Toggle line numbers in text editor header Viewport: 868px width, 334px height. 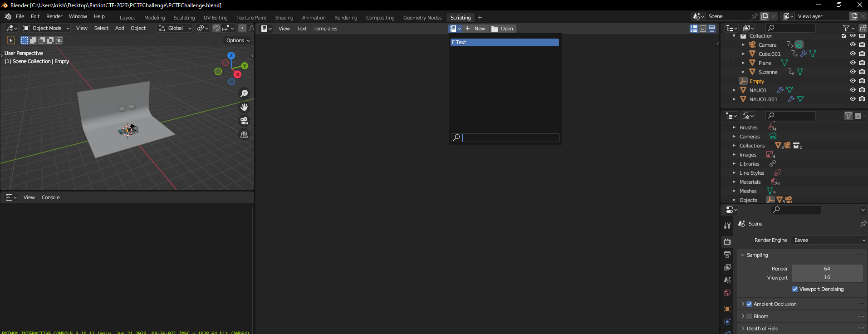[694, 29]
